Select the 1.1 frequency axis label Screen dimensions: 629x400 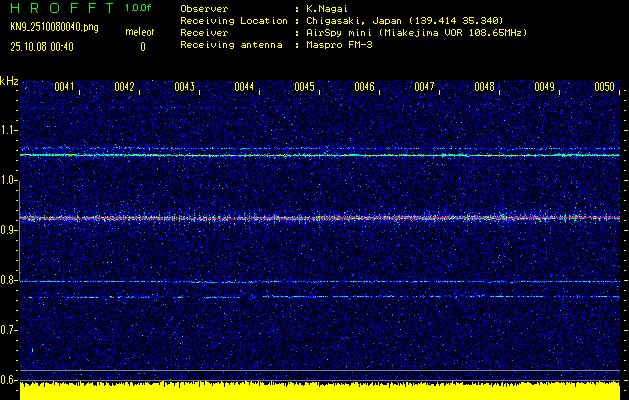point(9,130)
